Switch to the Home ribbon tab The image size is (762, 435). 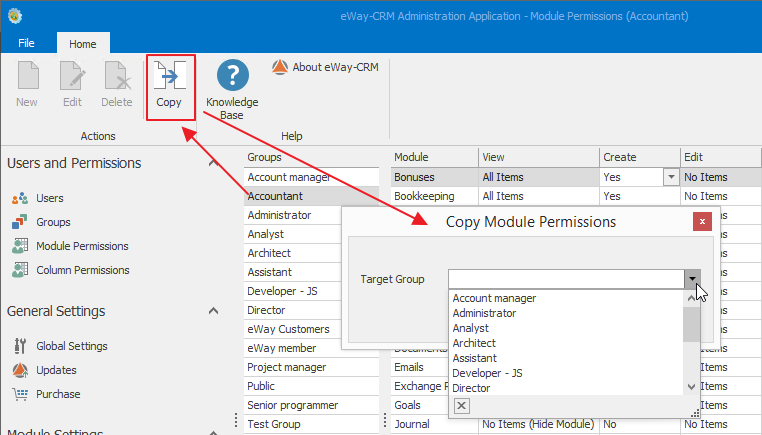point(83,44)
